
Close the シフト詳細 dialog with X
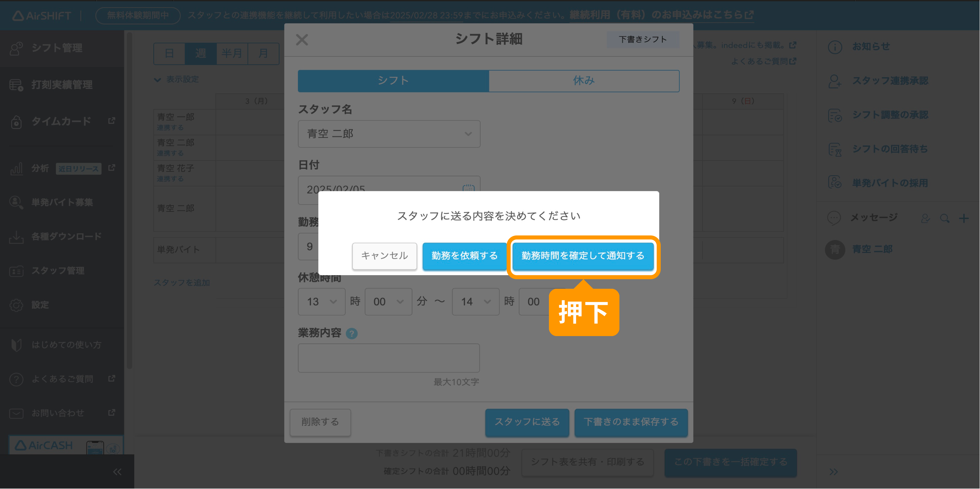[302, 39]
